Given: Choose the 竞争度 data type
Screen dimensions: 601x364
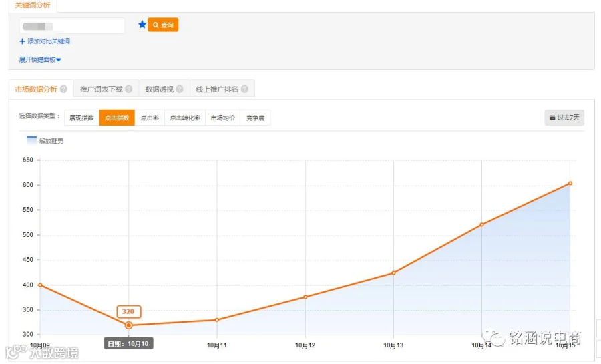Looking at the screenshot, I should [x=255, y=118].
